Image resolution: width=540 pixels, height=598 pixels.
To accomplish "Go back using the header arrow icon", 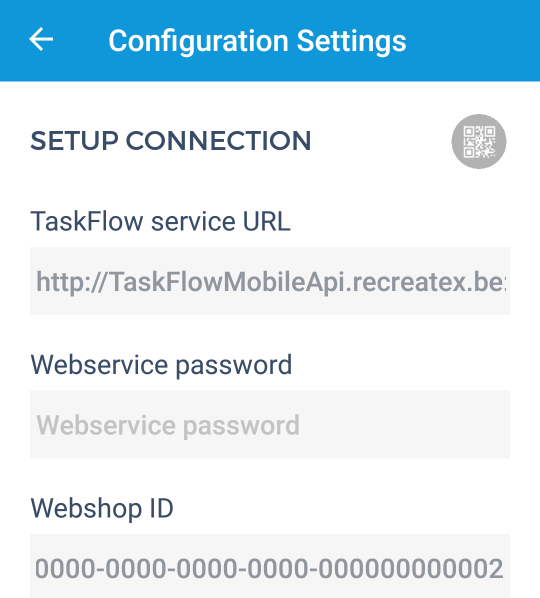I will (41, 39).
